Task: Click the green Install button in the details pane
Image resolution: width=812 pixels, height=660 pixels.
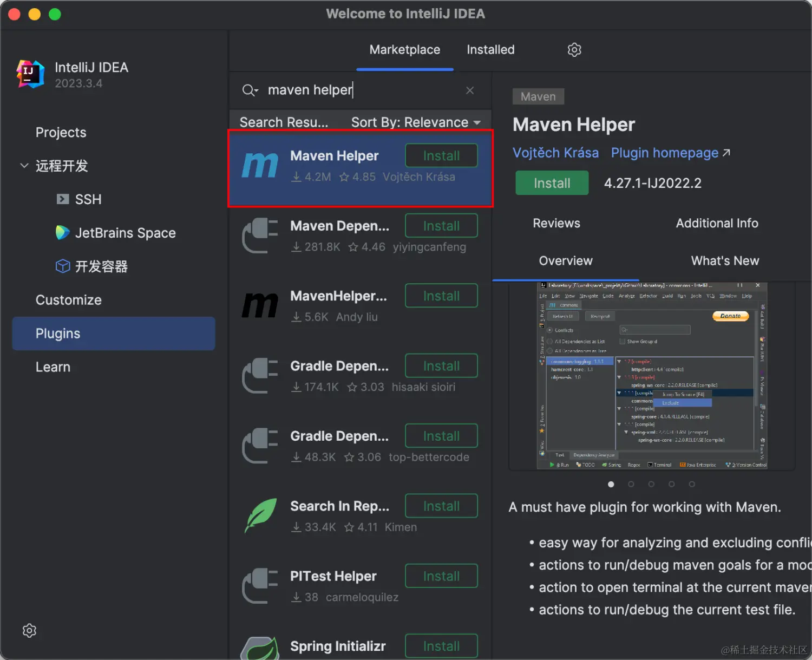Action: click(552, 183)
